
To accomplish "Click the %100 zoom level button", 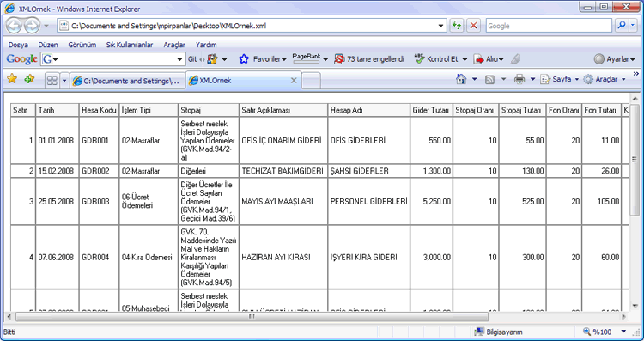I will pyautogui.click(x=598, y=332).
